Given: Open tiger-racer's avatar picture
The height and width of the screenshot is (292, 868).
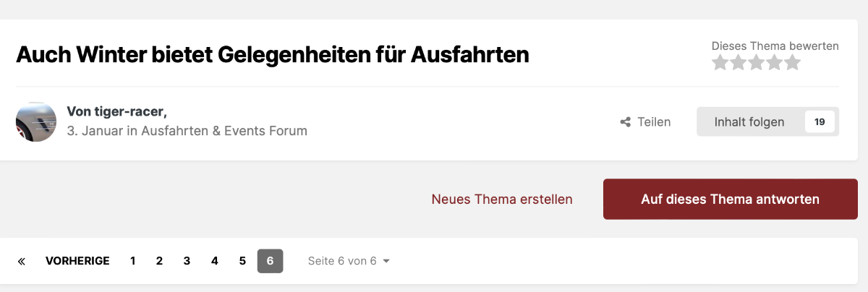Looking at the screenshot, I should click(x=36, y=121).
